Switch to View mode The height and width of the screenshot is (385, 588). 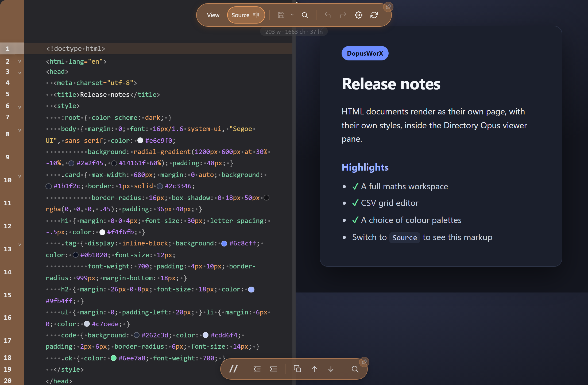click(213, 15)
